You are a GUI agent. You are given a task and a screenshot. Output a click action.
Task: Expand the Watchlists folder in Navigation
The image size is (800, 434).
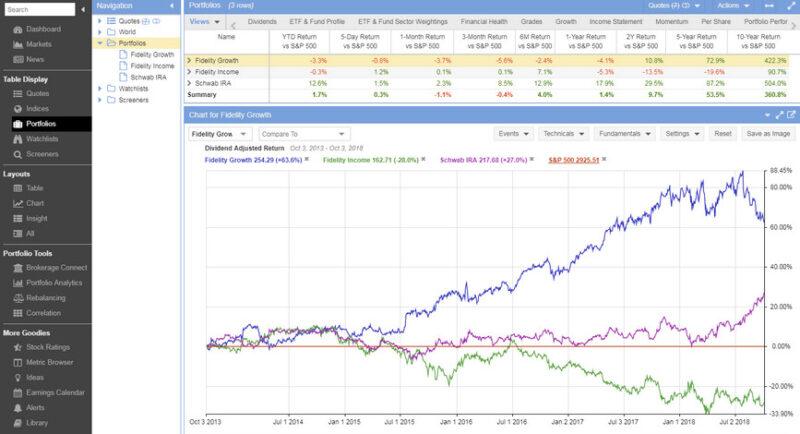tap(98, 88)
